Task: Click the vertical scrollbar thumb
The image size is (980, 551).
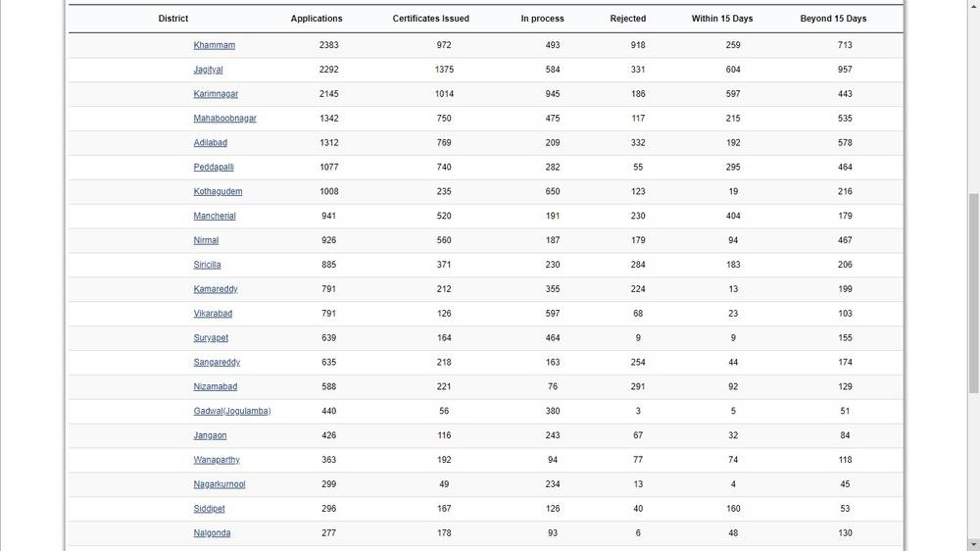Action: pyautogui.click(x=973, y=294)
